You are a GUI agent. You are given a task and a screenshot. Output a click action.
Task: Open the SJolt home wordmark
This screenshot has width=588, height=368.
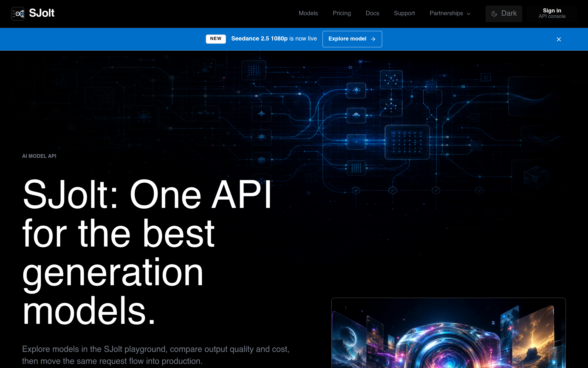click(x=42, y=13)
